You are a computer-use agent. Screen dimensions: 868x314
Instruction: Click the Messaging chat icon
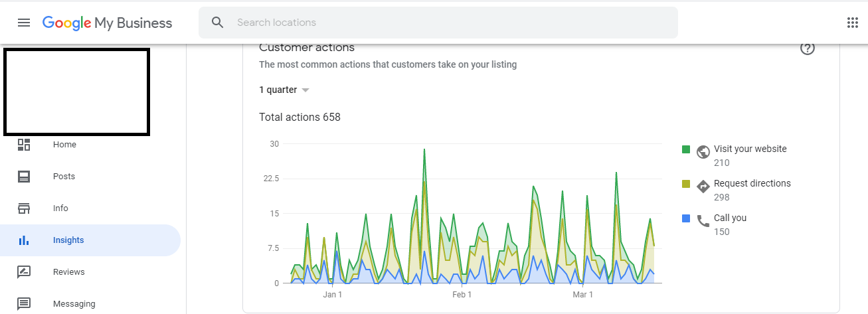(x=24, y=304)
